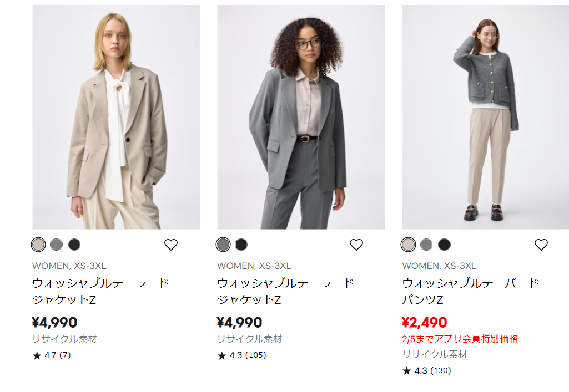Open beige jacket model photo
The width and height of the screenshot is (569, 392).
click(x=116, y=118)
